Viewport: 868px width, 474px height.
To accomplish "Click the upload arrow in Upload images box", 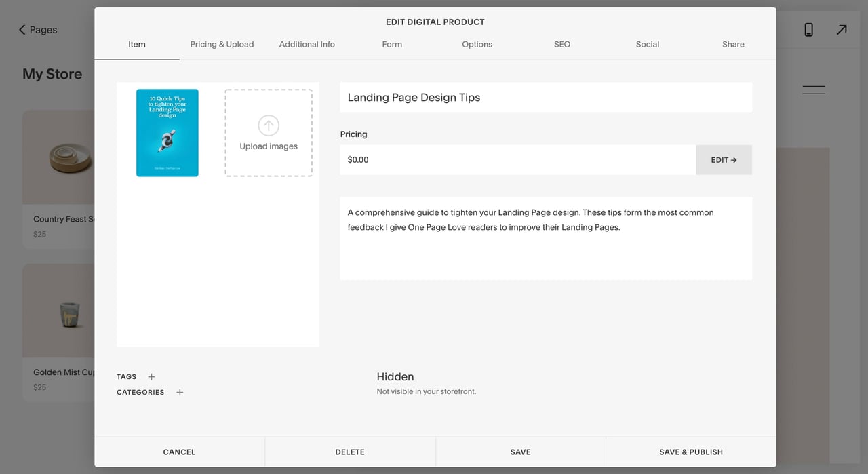I will pos(268,125).
